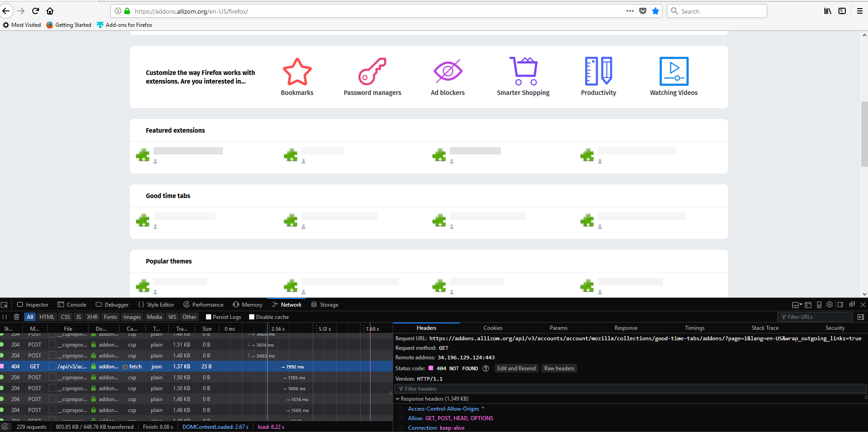Switch to the Inspector panel
868x432 pixels.
[33, 305]
